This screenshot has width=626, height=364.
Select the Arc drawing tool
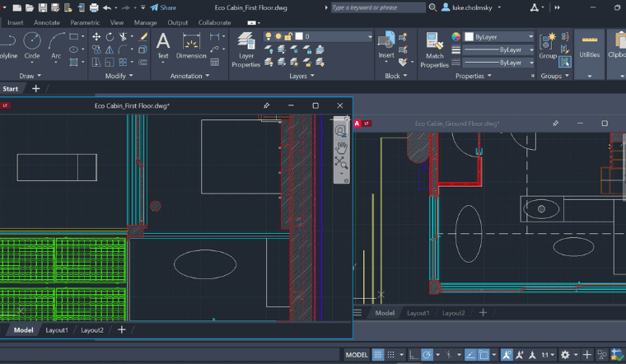pos(56,45)
